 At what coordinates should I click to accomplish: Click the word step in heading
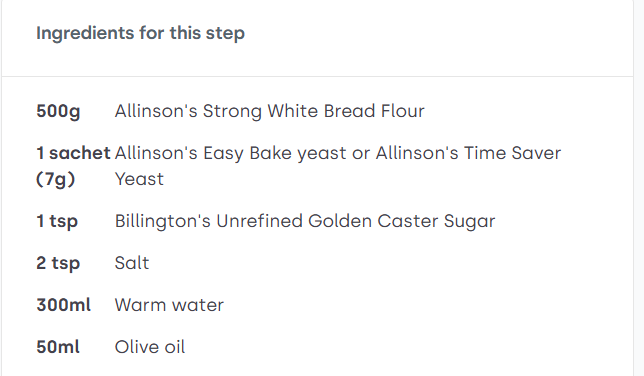(225, 34)
